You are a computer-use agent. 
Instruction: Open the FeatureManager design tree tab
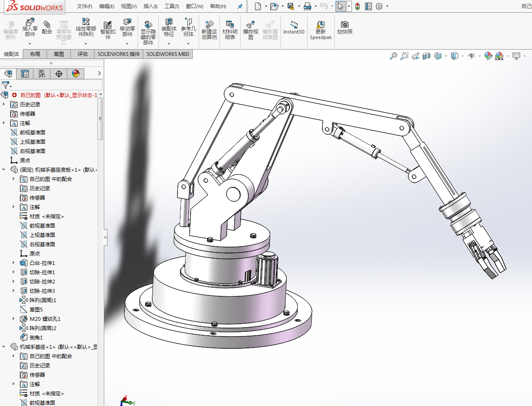tap(8, 73)
